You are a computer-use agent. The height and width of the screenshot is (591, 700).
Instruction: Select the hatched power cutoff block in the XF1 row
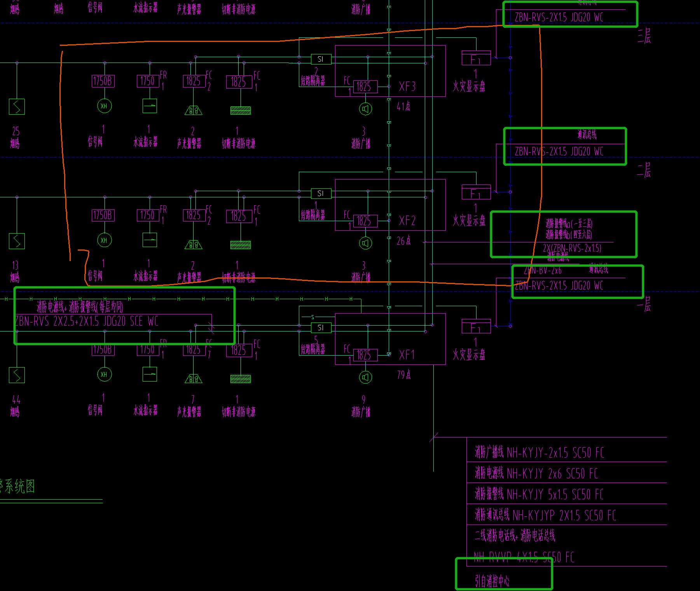pos(241,379)
